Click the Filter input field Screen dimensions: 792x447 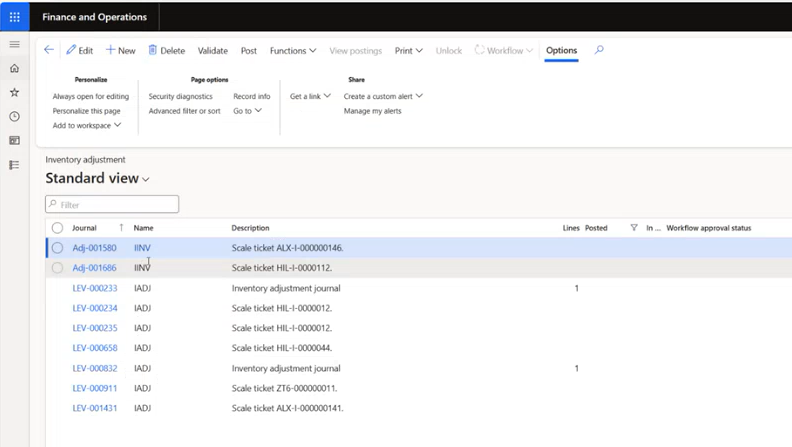(112, 205)
